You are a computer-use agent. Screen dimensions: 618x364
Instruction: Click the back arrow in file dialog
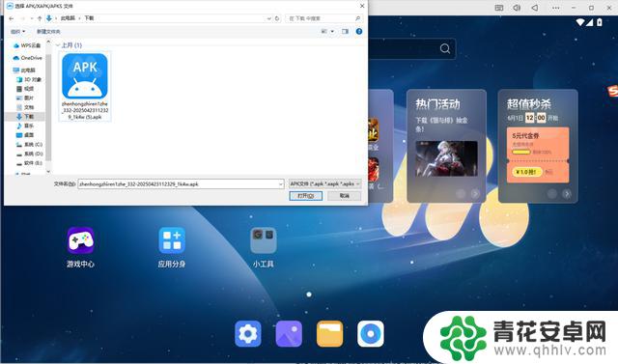11,18
